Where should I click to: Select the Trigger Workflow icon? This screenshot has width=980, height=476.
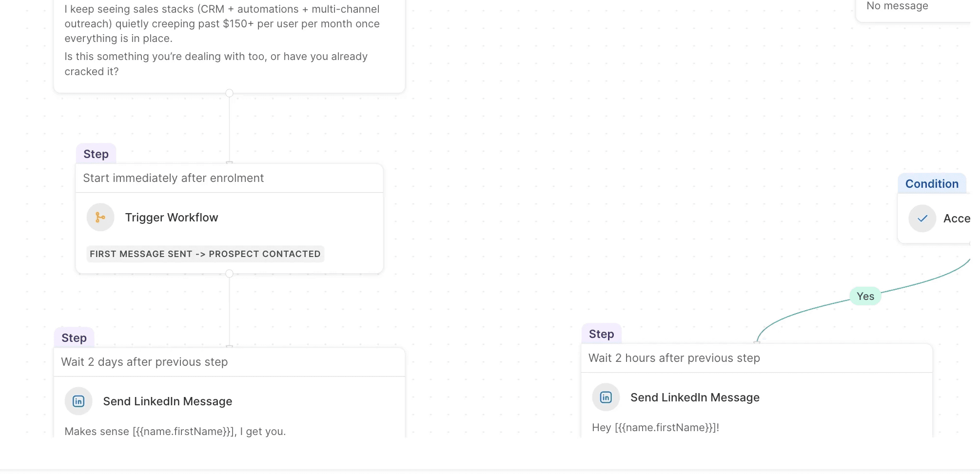tap(100, 218)
